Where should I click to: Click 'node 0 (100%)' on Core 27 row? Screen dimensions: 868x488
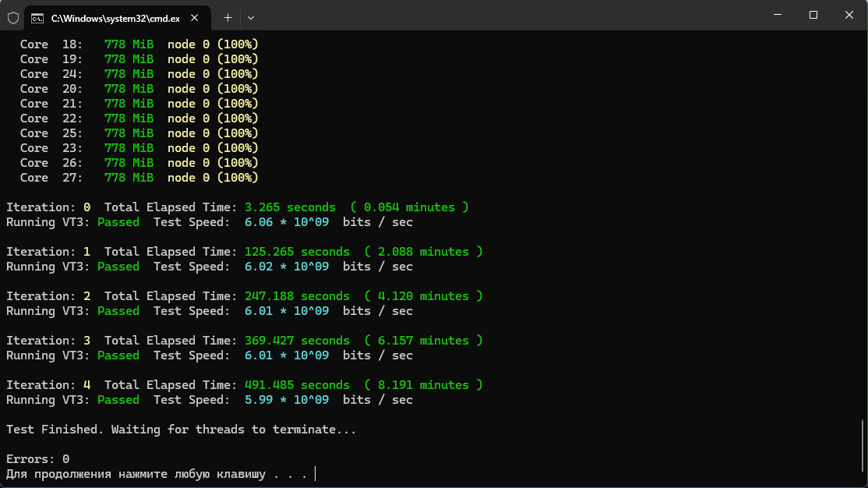pyautogui.click(x=213, y=178)
